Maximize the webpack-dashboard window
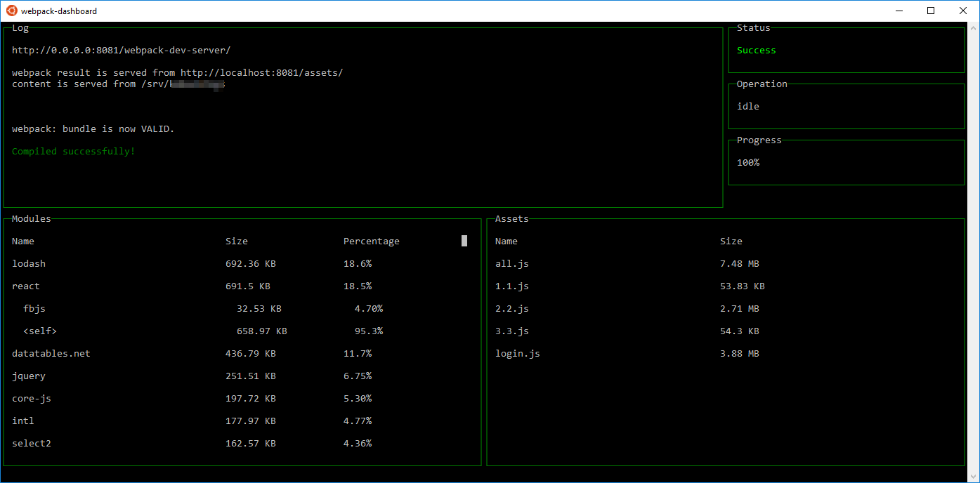This screenshot has height=483, width=980. pyautogui.click(x=931, y=11)
